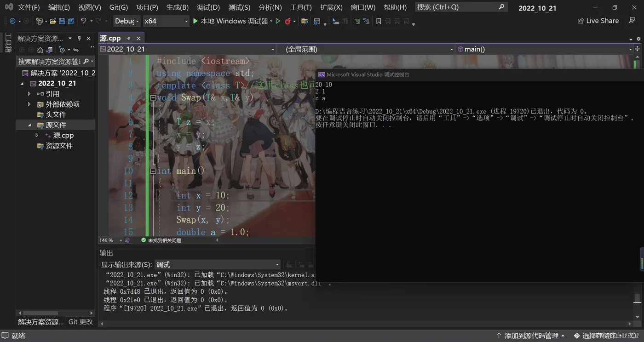Toggle a bookmark on the current line
The width and height of the screenshot is (644, 342).
pyautogui.click(x=379, y=21)
